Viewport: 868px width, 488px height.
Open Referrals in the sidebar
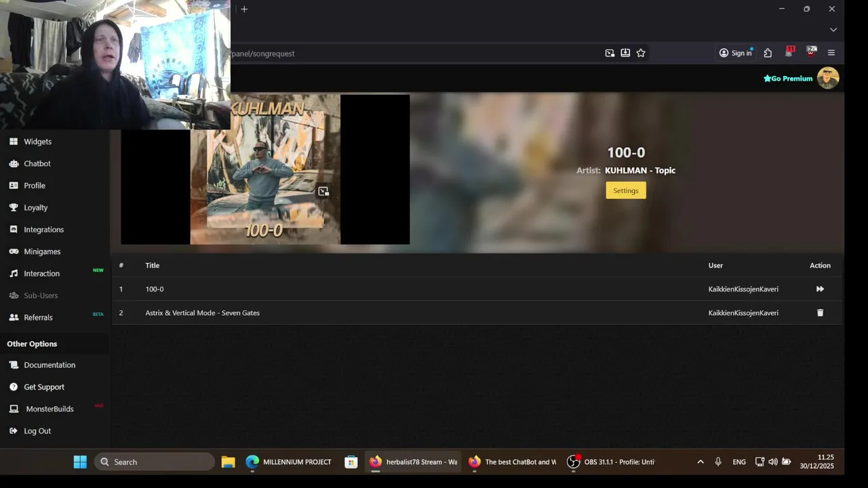[x=38, y=317]
